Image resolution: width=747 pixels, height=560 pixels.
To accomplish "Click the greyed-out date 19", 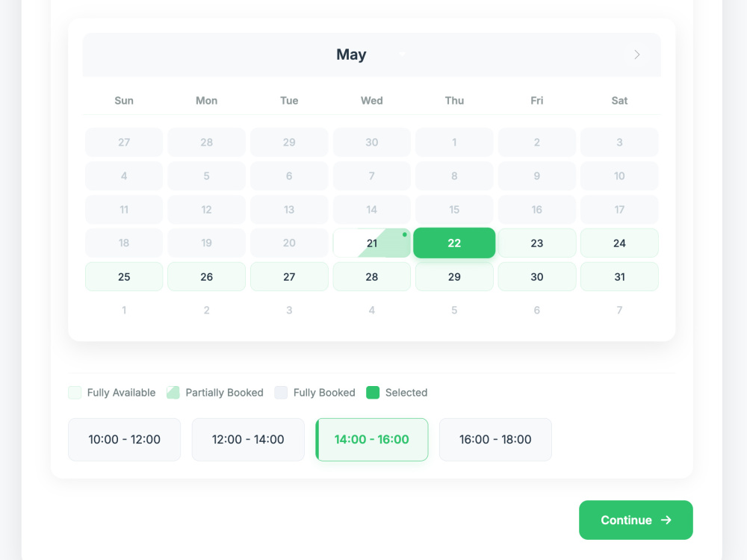I will pyautogui.click(x=206, y=243).
